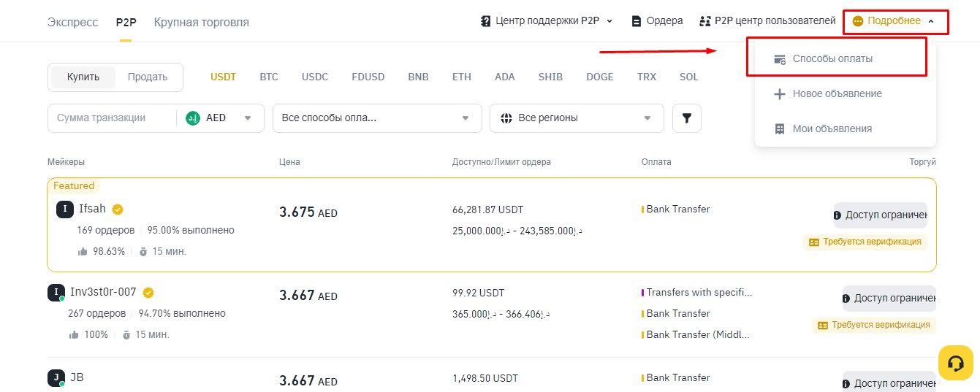The height and width of the screenshot is (392, 980).
Task: Click the My ads list icon
Action: (x=780, y=129)
